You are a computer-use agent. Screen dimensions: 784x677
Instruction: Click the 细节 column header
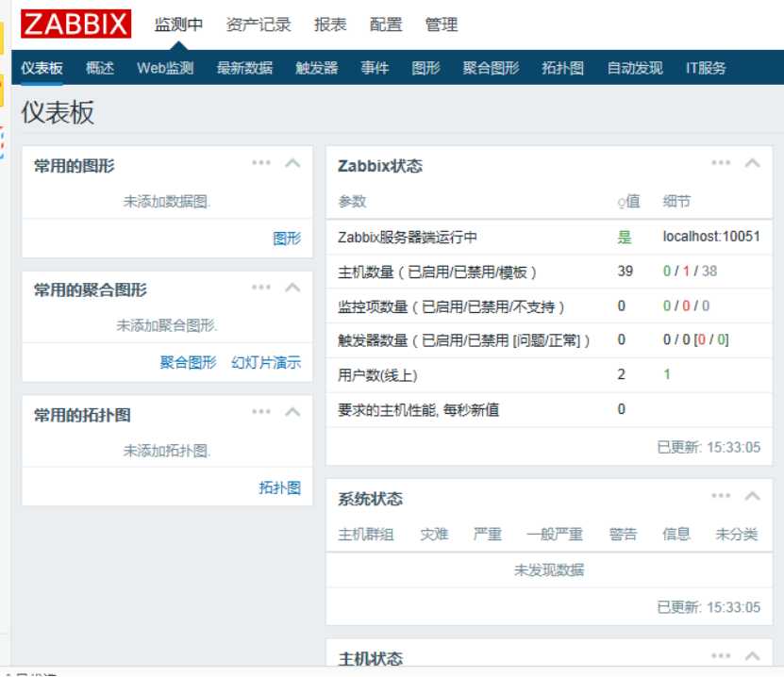pyautogui.click(x=676, y=202)
